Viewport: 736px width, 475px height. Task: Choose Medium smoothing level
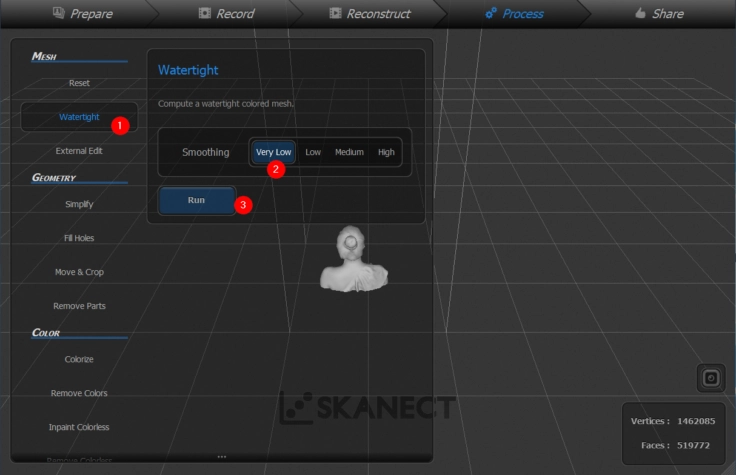click(x=349, y=152)
